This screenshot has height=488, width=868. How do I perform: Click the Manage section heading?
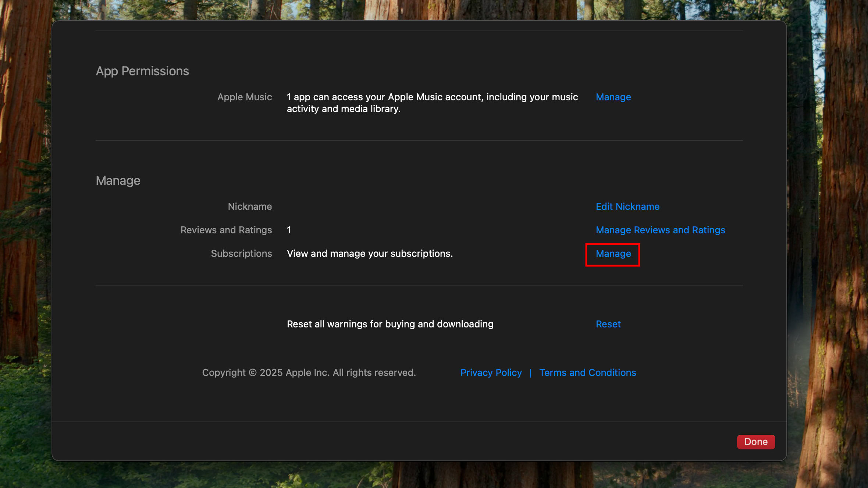pyautogui.click(x=118, y=180)
